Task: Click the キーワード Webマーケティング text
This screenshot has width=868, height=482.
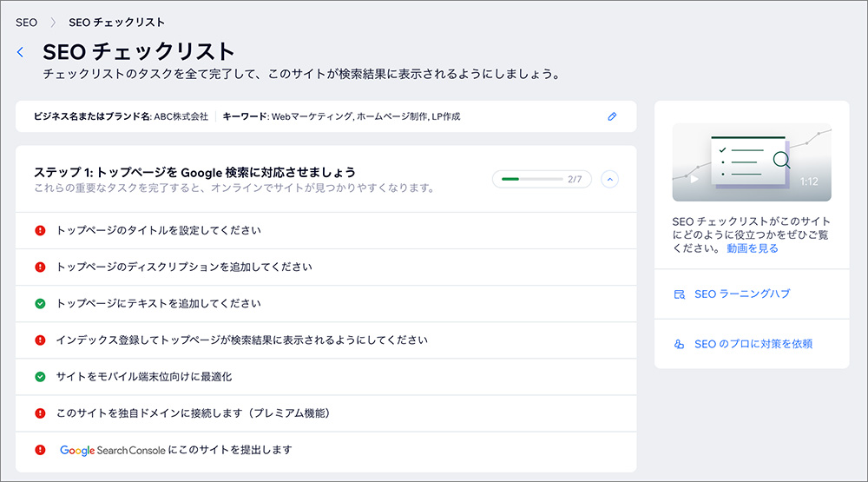Action: tap(341, 116)
